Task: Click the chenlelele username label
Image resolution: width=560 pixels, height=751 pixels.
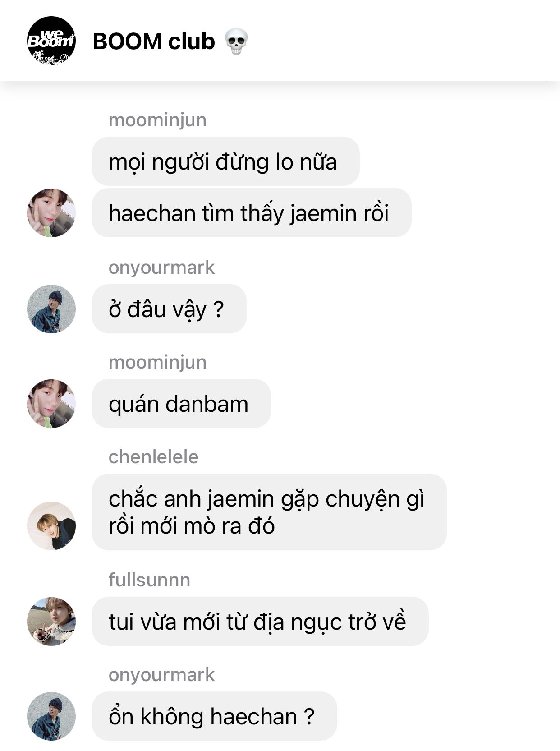Action: tap(153, 457)
